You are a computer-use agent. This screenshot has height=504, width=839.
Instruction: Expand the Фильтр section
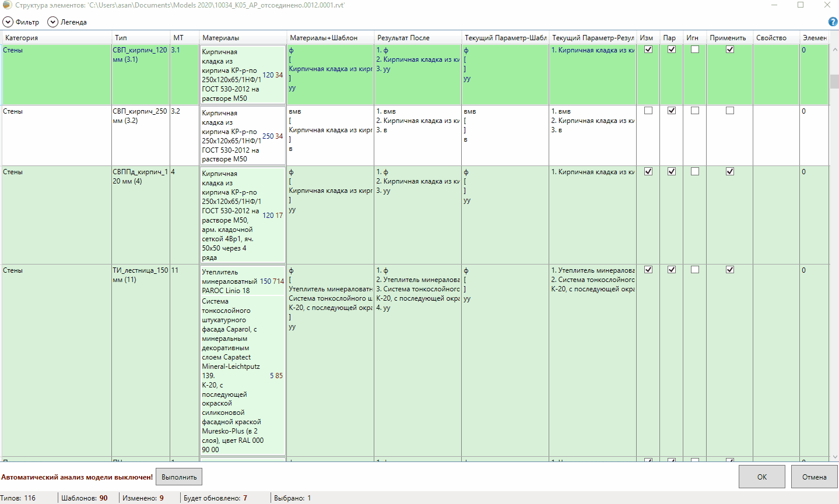(21, 22)
